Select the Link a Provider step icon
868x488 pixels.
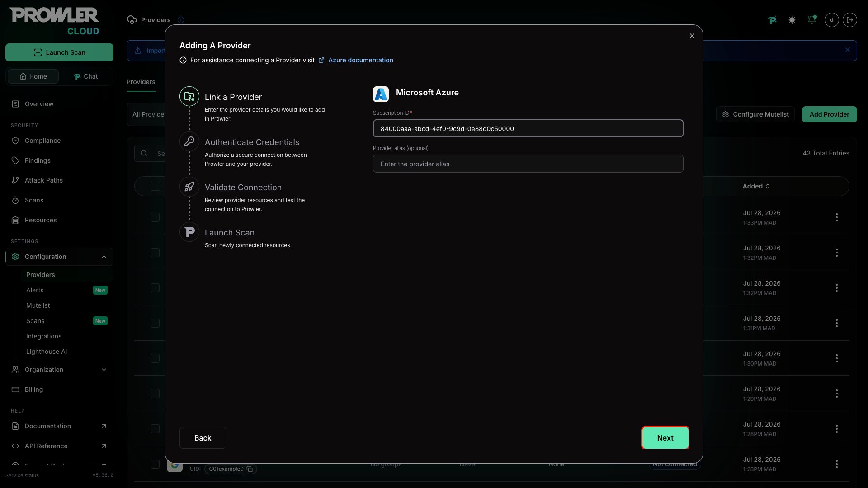point(189,96)
